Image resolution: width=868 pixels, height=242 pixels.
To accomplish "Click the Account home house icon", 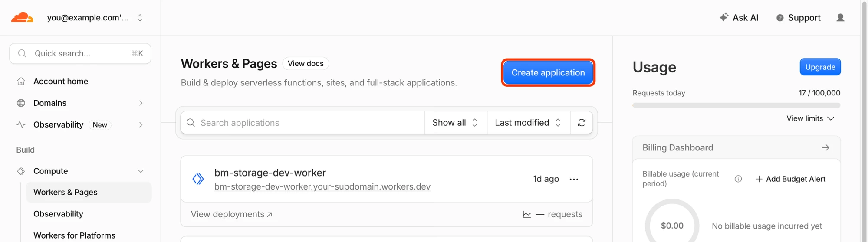I will [21, 81].
